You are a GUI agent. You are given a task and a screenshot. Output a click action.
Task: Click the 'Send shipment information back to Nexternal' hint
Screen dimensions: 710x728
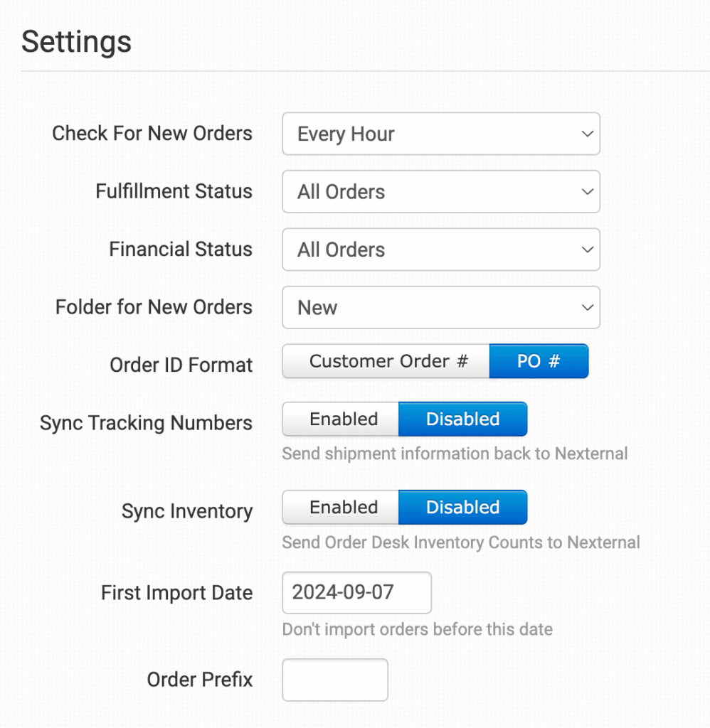point(455,454)
